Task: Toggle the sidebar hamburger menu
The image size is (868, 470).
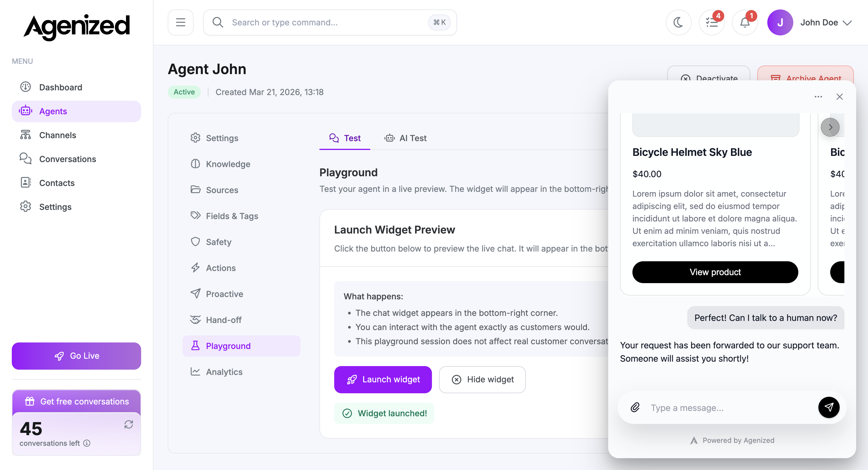Action: click(x=181, y=22)
